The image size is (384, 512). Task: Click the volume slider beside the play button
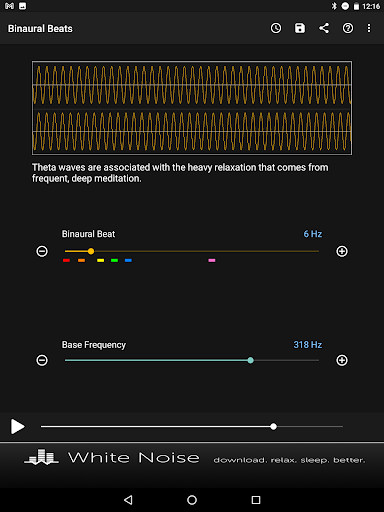(x=192, y=427)
